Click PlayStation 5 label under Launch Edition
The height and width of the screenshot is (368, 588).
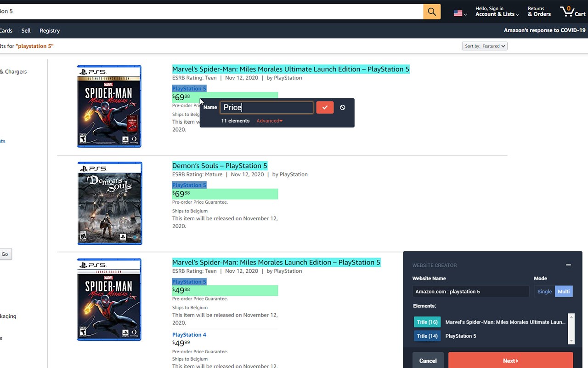pyautogui.click(x=189, y=282)
